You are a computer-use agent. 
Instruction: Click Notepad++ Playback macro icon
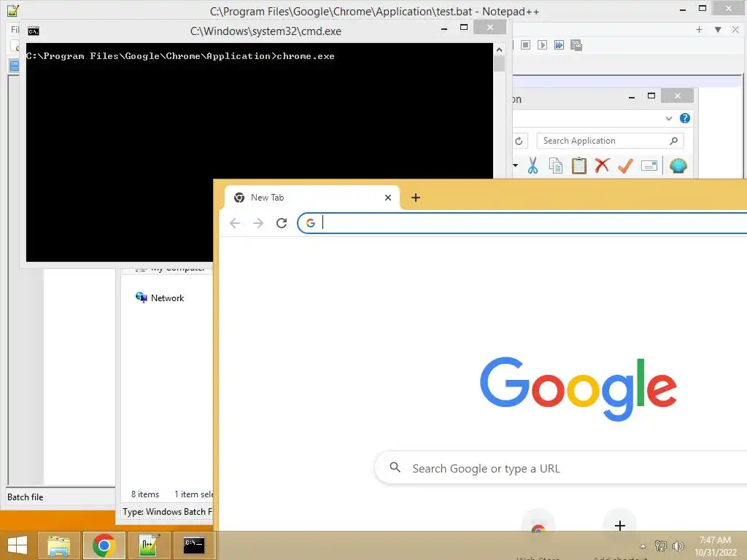click(542, 44)
